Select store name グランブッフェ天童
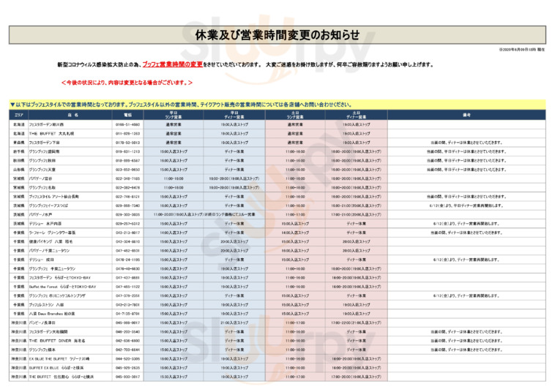The width and height of the screenshot is (555, 392). pos(42,170)
